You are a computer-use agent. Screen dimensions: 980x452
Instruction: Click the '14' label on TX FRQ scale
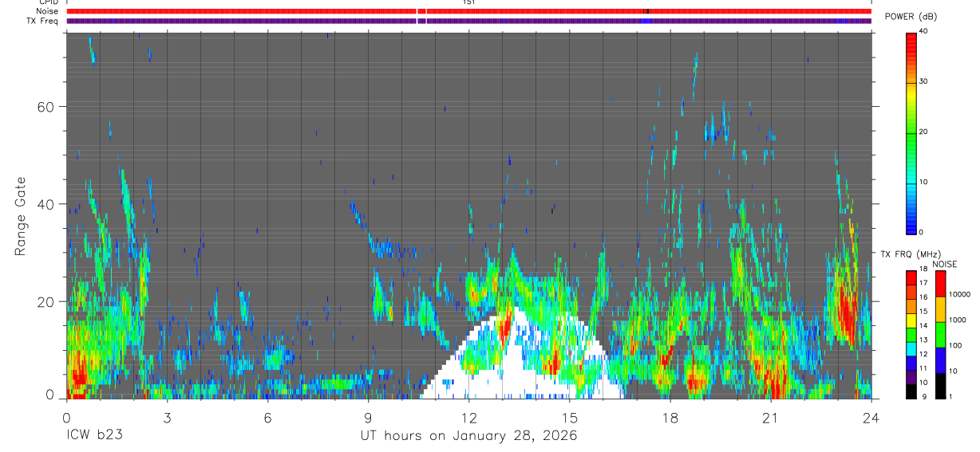[x=924, y=325]
